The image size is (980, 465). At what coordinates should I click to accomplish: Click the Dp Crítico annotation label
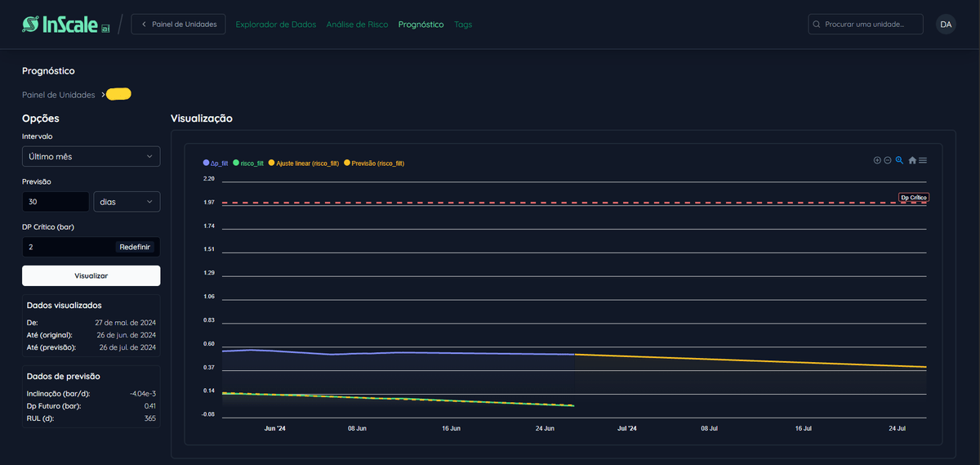pyautogui.click(x=914, y=198)
